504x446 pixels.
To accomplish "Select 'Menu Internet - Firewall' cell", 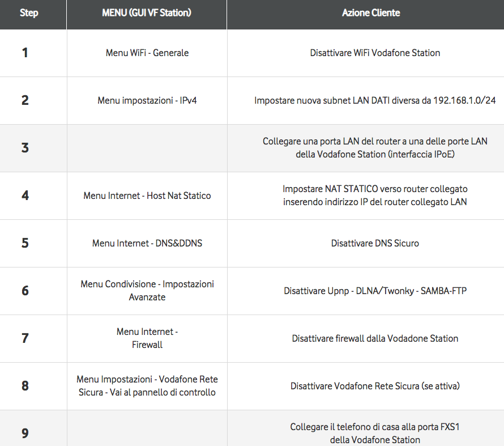I will click(147, 338).
